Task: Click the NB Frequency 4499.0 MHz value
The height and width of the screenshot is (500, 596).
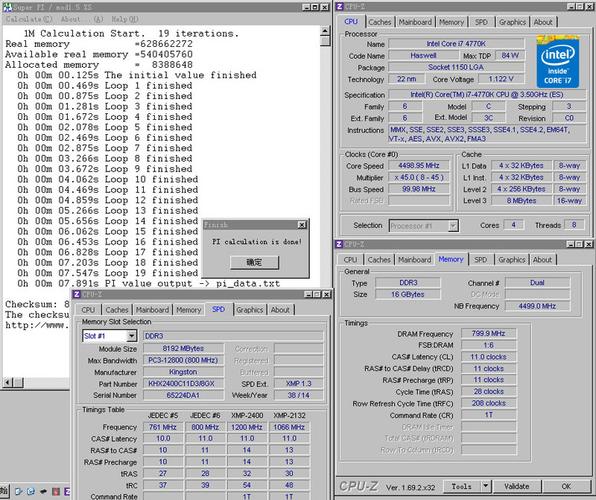Action: coord(537,306)
